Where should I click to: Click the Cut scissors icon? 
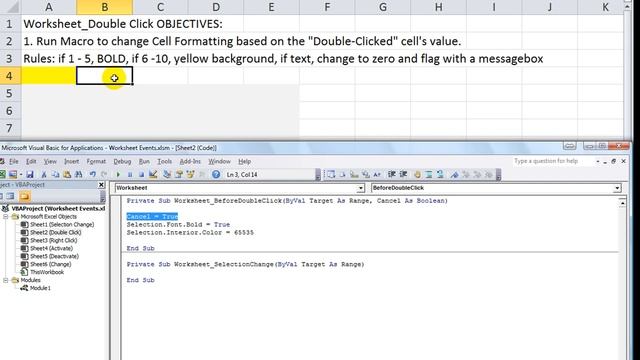tap(44, 175)
